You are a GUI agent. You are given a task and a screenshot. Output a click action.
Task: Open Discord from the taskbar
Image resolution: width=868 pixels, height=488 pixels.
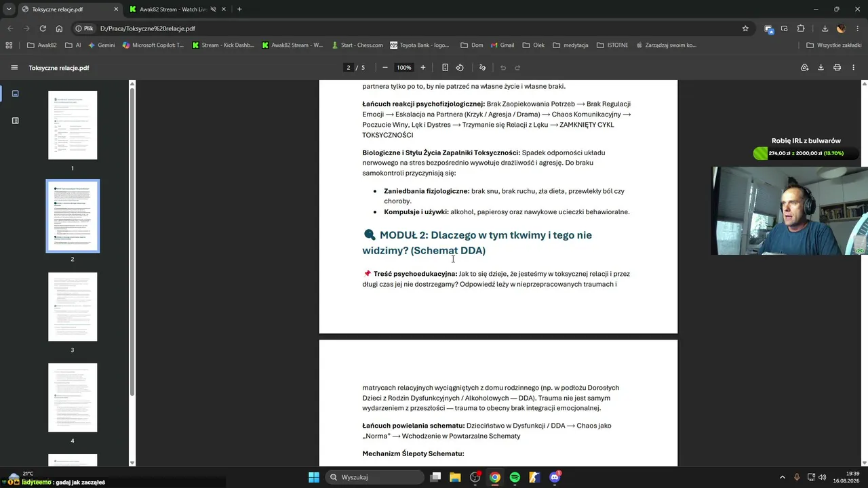(555, 477)
